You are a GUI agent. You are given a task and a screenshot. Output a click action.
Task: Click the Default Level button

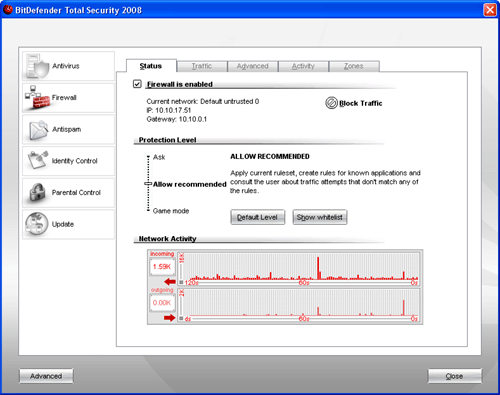pyautogui.click(x=257, y=217)
